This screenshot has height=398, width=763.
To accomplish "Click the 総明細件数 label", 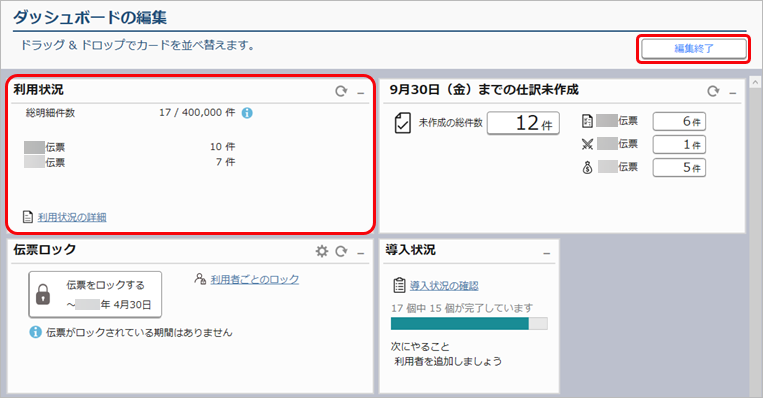I will point(51,113).
